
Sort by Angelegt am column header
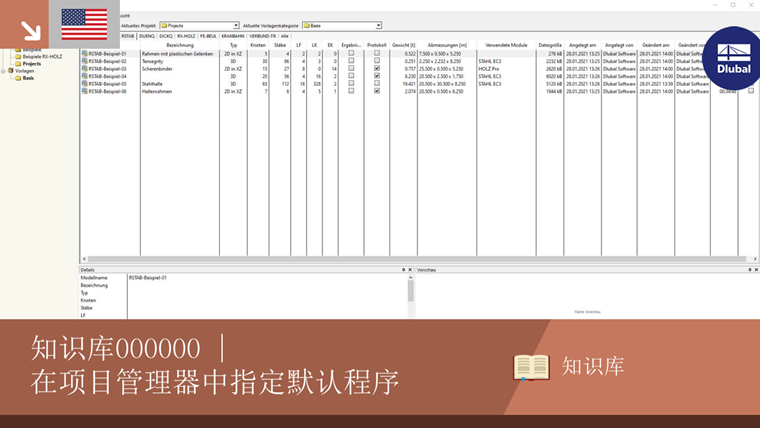click(x=583, y=45)
